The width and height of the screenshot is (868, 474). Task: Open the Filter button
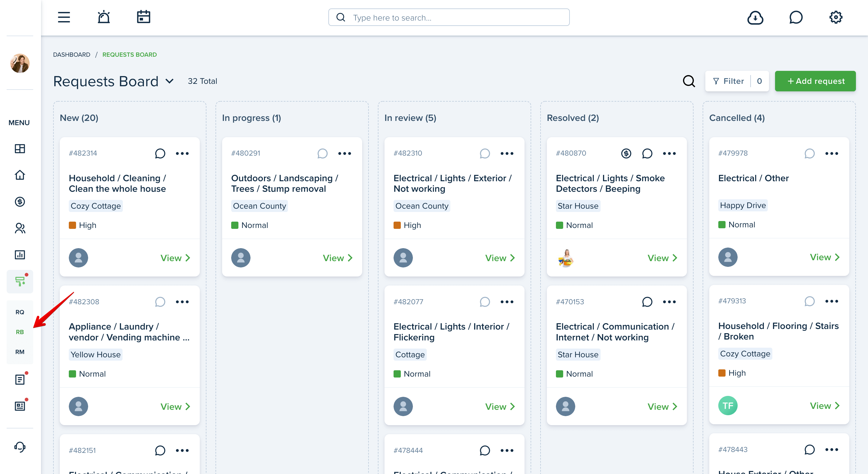click(x=737, y=81)
